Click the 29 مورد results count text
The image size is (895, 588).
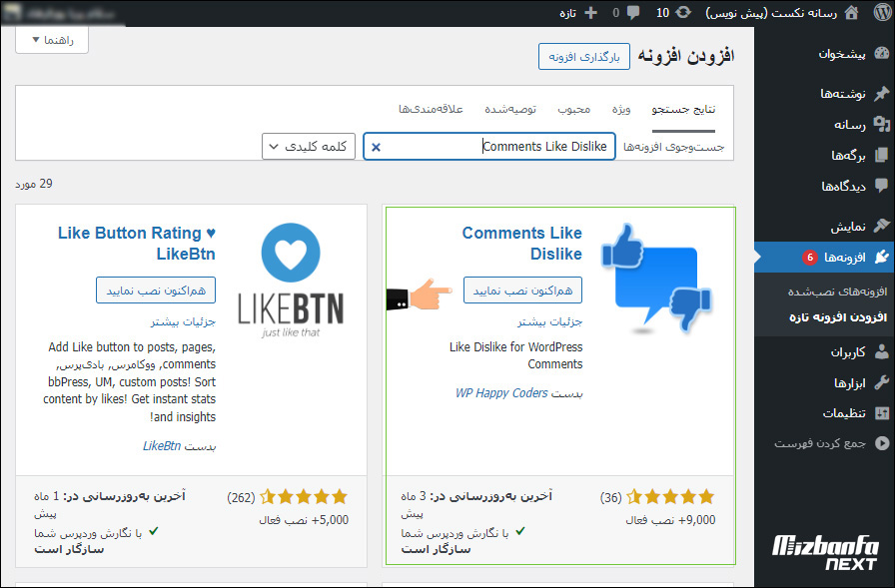coord(34,184)
